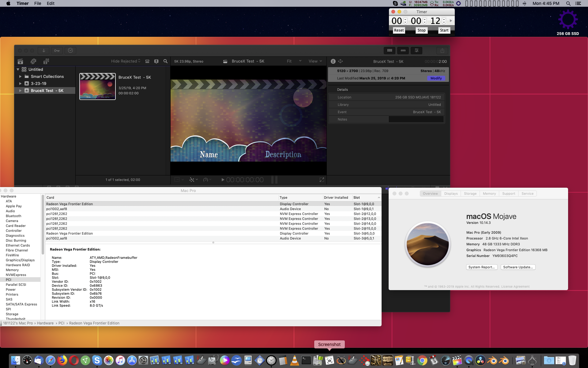
Task: Switch to the Service tab
Action: tap(527, 194)
